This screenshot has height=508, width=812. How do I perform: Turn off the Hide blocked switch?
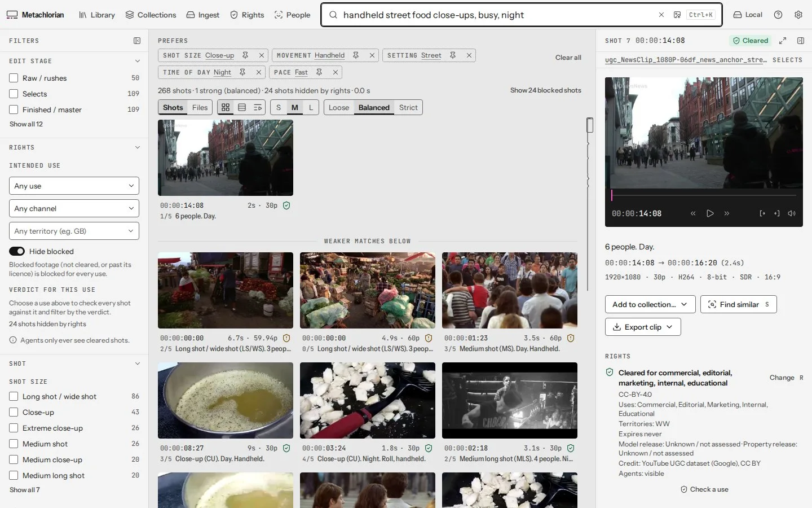pyautogui.click(x=17, y=251)
